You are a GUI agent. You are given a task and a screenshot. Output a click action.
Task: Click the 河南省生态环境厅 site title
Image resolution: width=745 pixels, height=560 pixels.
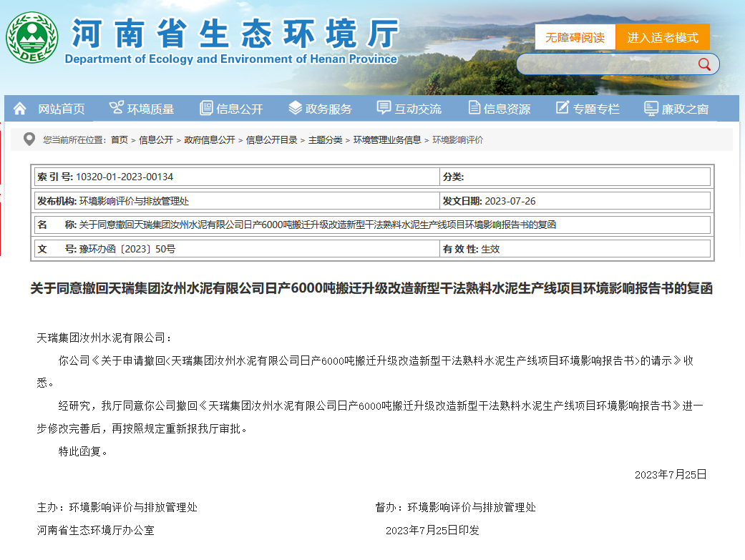[235, 33]
